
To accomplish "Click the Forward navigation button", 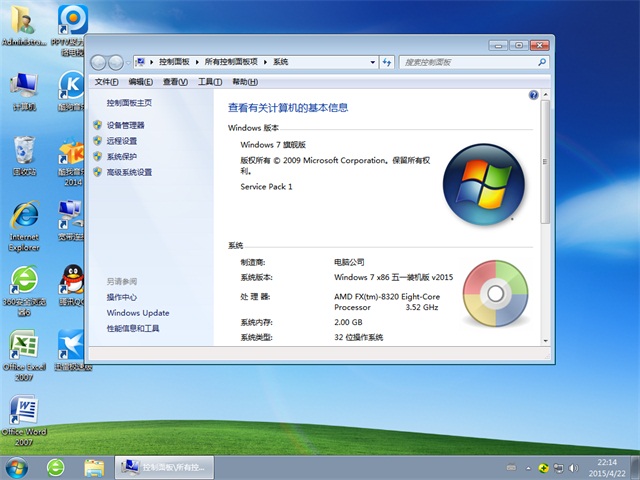I will click(116, 62).
